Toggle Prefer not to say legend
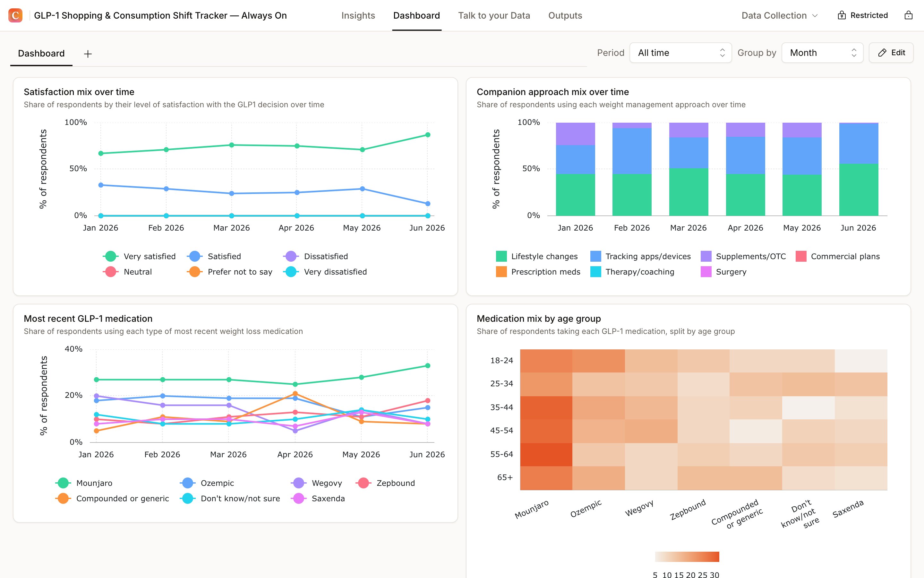The width and height of the screenshot is (924, 578). coord(229,272)
